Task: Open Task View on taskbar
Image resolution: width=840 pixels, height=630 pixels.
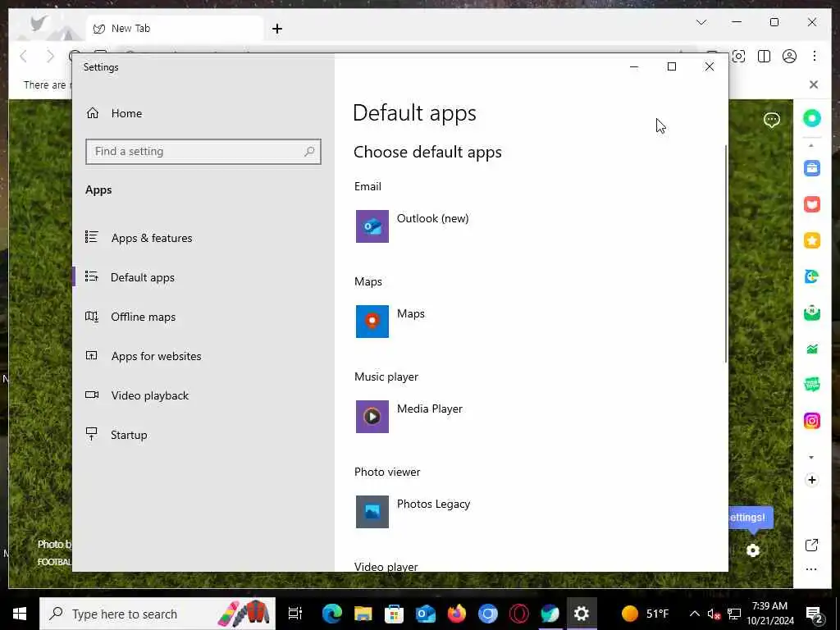Action: tap(295, 614)
